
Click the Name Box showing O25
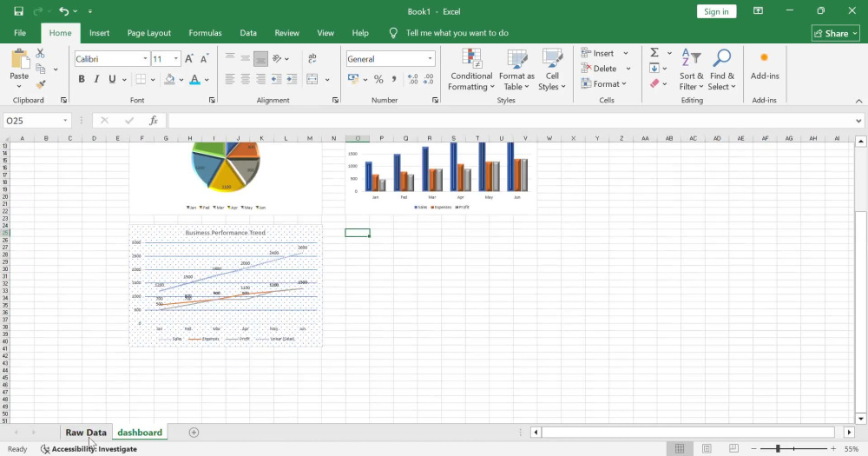(36, 120)
